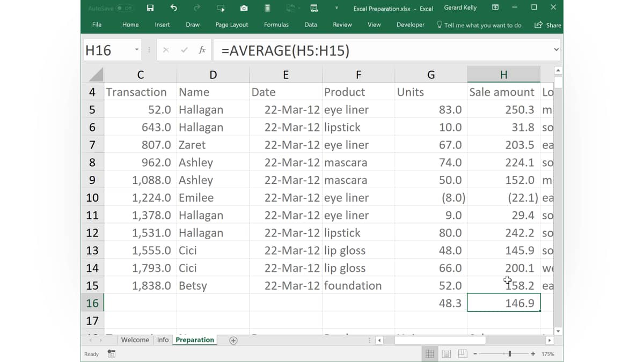Switch to Page Break Preview icon
The width and height of the screenshot is (644, 362).
[x=463, y=354]
